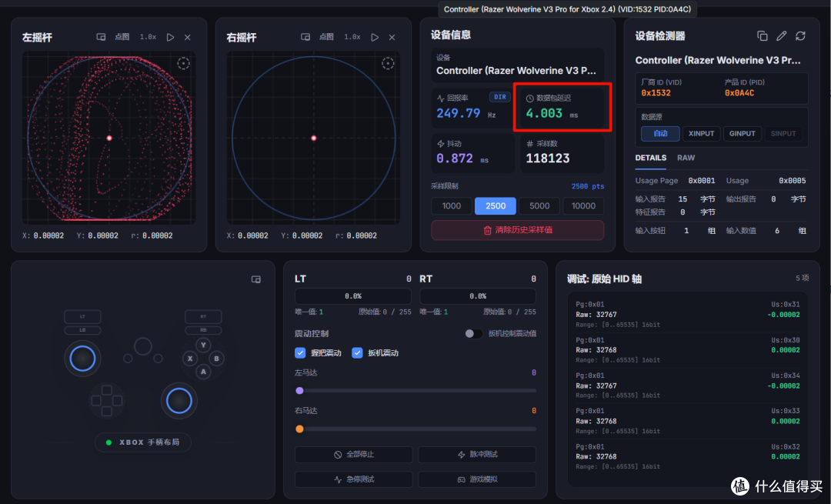This screenshot has width=831, height=504.
Task: Click the pencil edit icon in 设备检测器 header
Action: [781, 36]
